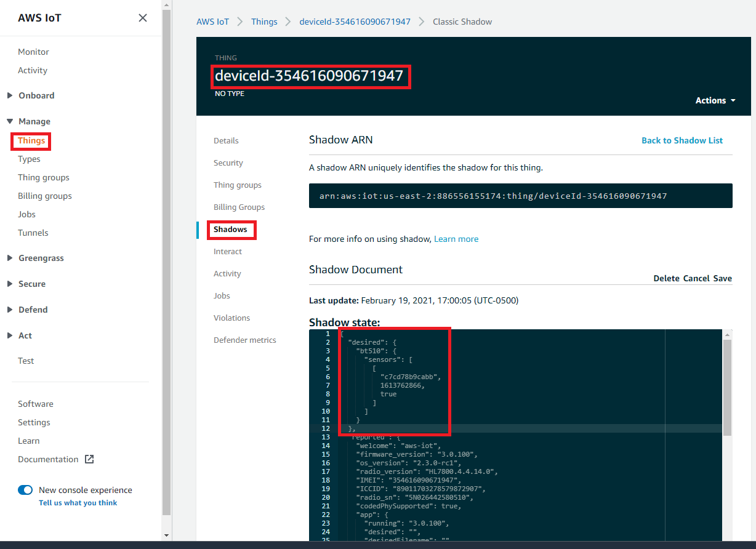756x549 pixels.
Task: Expand the Greengrass section
Action: tap(10, 258)
